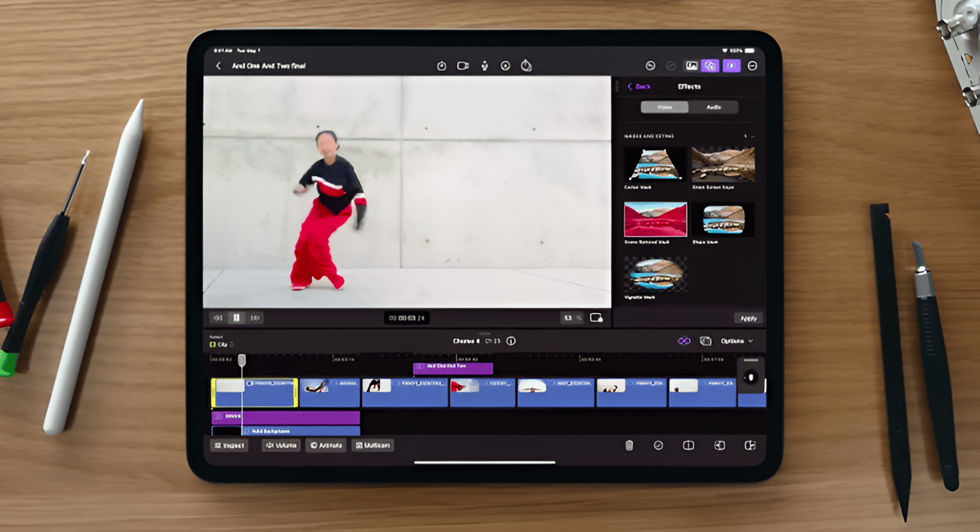Tap the rightmost stopwatch icon in top center toolbar
Viewport: 980px width, 532px height.
click(x=526, y=66)
